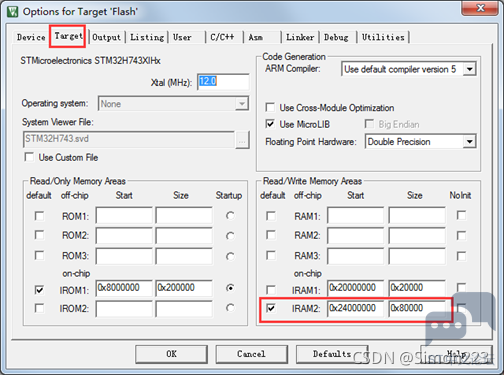Toggle the IROM1 default checkbox
The image size is (504, 375).
click(39, 290)
